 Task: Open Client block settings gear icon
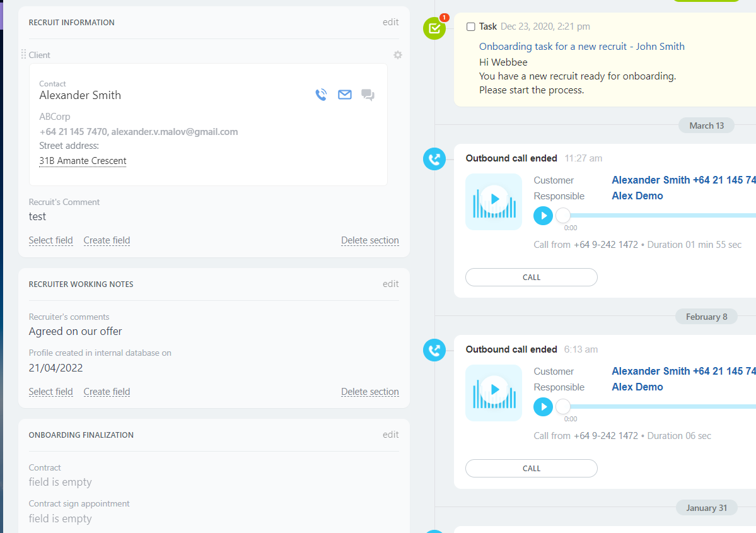398,55
